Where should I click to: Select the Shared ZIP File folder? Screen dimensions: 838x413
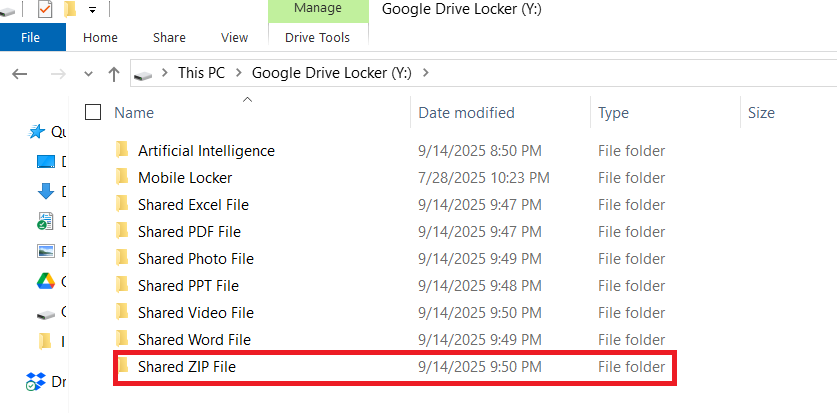point(187,367)
